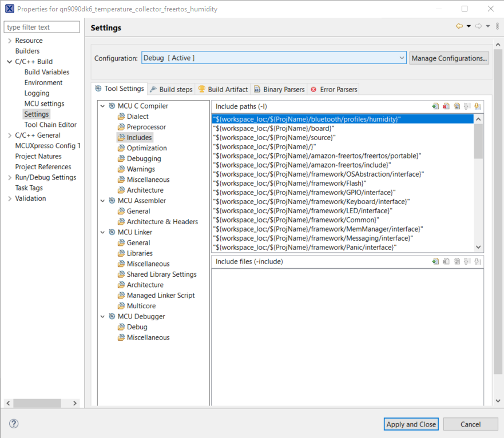The width and height of the screenshot is (504, 438).
Task: Click the Help question mark icon
Action: [x=13, y=424]
